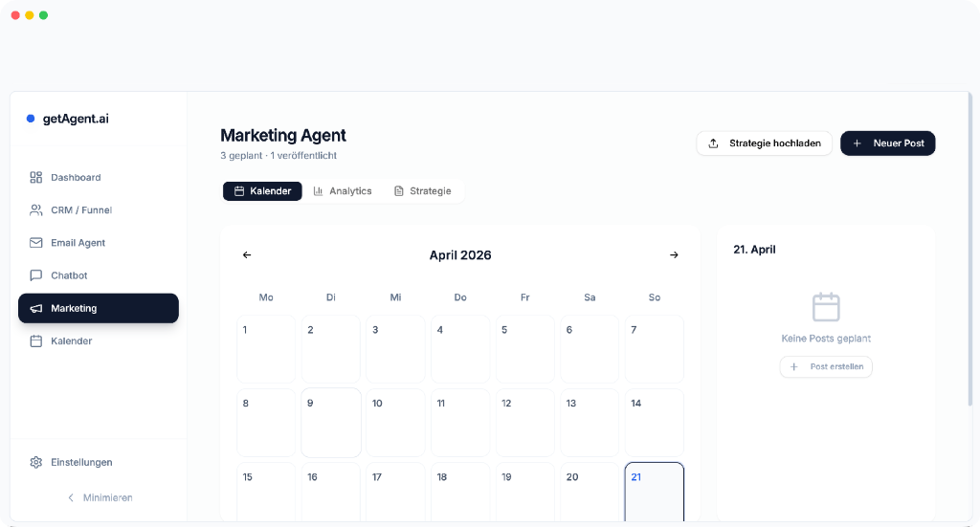Click the page vertical scrollbar
Viewport: 980px width, 527px height.
tap(970, 250)
